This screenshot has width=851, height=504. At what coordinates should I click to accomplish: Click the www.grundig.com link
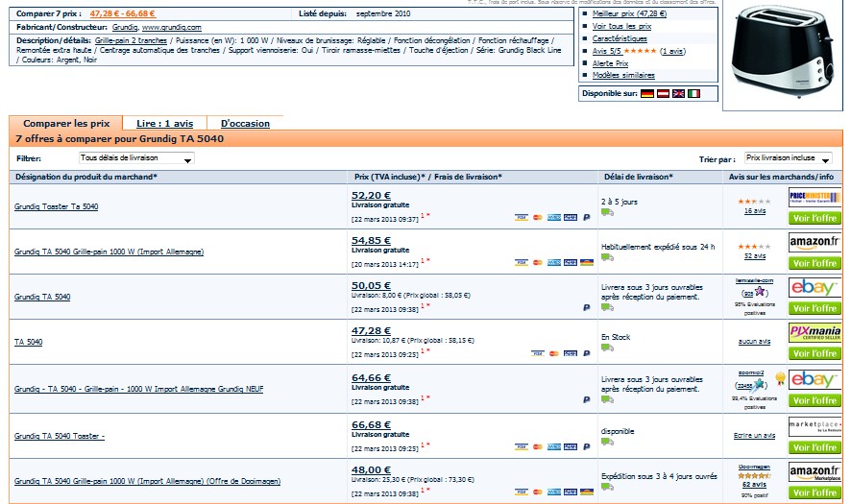click(x=172, y=27)
